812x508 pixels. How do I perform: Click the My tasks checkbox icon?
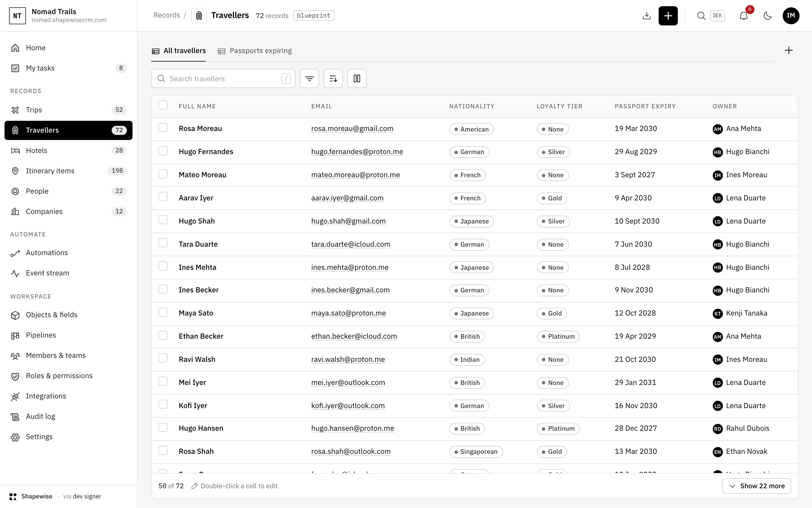[x=15, y=68]
